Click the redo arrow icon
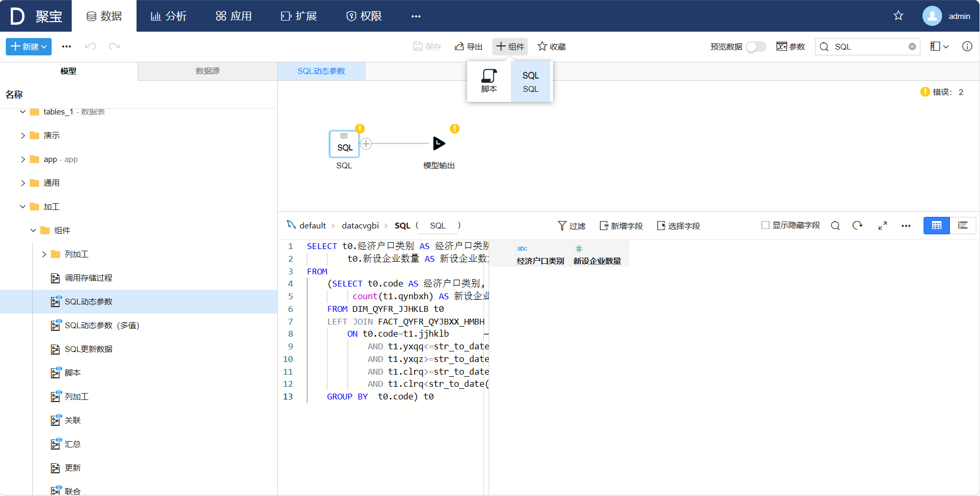Screen dimensions: 980x496 (114, 46)
